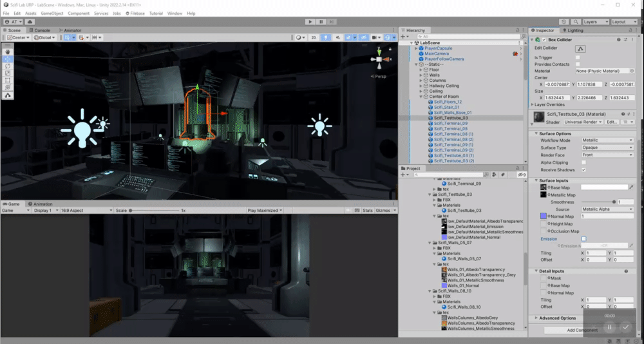644x344 pixels.
Task: Click the Pause button in the top toolbar
Action: [321, 22]
